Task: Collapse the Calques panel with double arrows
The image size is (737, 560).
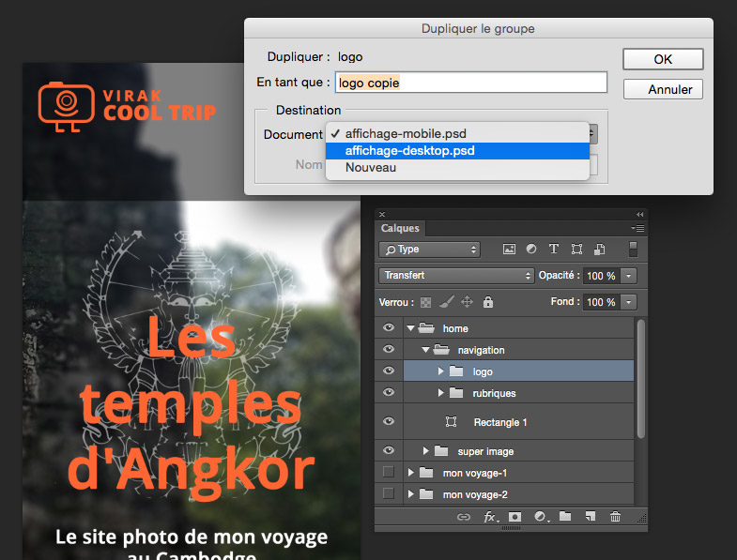Action: [x=639, y=214]
